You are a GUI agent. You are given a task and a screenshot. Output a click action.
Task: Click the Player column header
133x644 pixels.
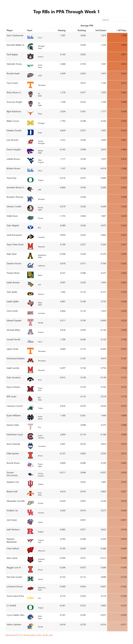pyautogui.click(x=10, y=31)
